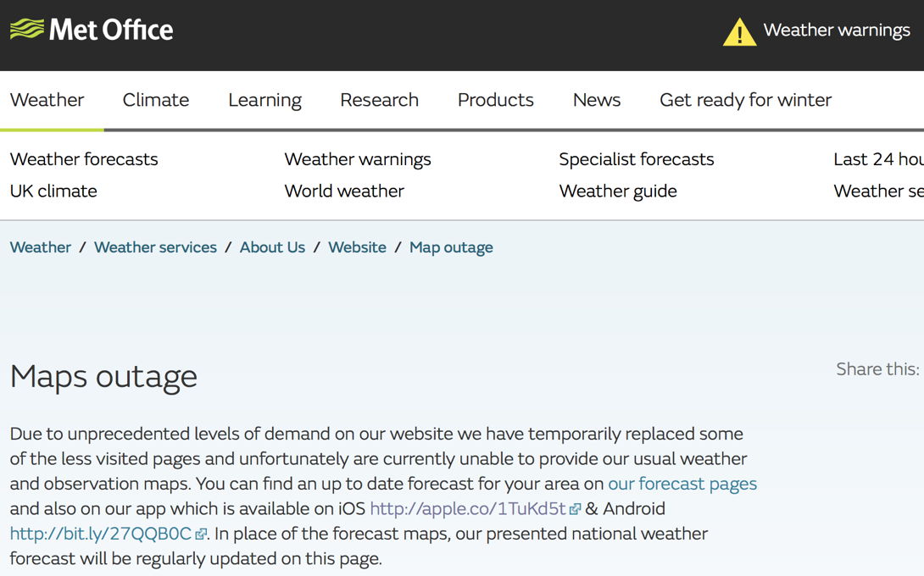Screen dimensions: 924x576
Task: Open the Weather warnings header link
Action: 836,30
